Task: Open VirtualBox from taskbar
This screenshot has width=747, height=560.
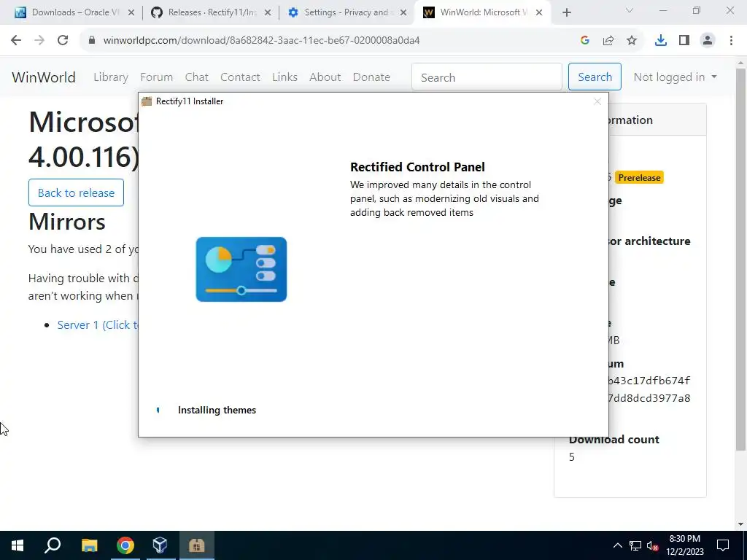Action: tap(160, 545)
